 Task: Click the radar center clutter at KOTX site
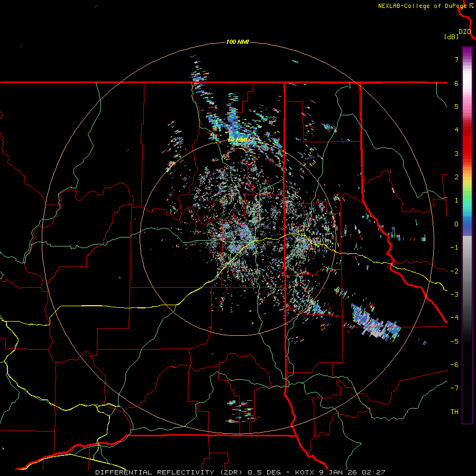click(x=240, y=239)
